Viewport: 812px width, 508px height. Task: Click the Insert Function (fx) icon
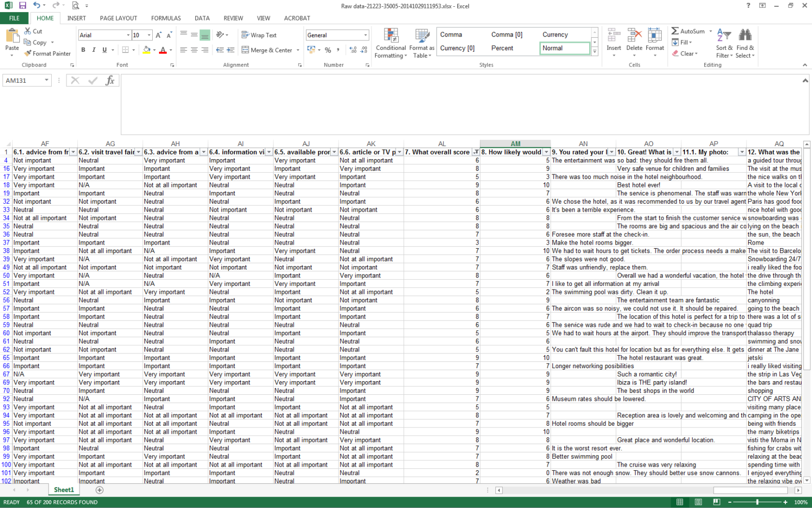pos(110,80)
